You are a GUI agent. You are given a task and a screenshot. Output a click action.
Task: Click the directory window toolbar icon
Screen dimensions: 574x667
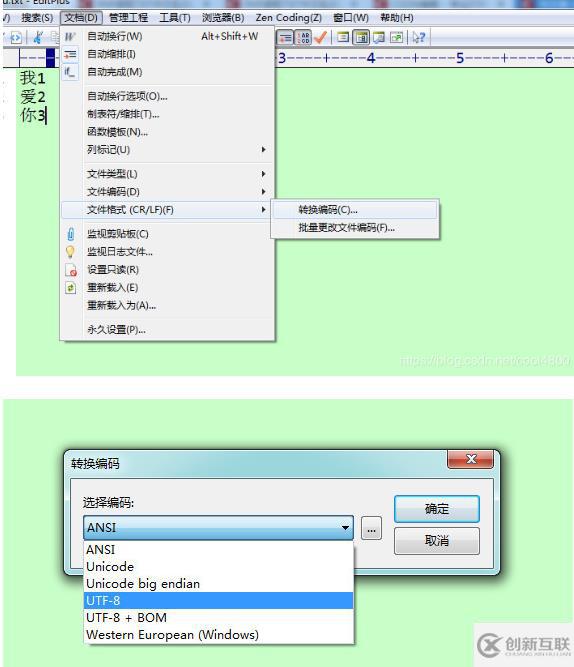[x=343, y=37]
